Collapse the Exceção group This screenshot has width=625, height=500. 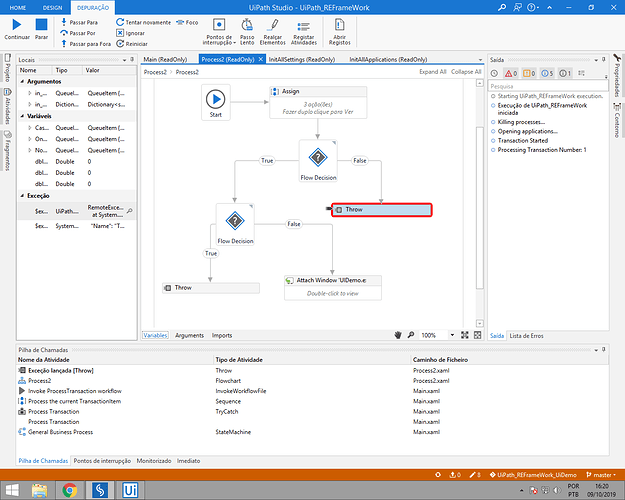[22, 196]
